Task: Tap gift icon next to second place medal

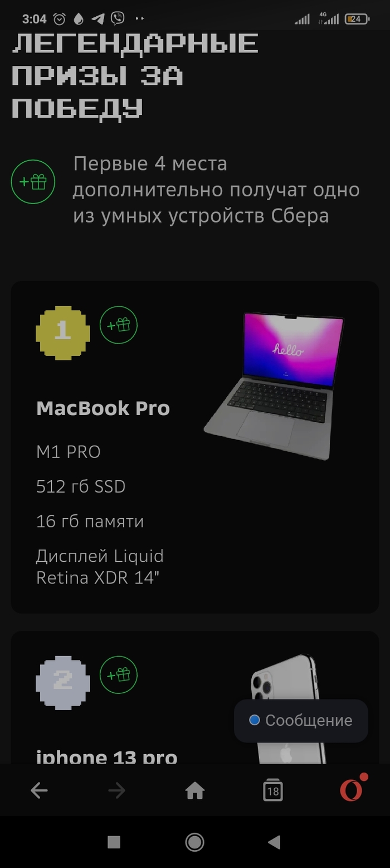Action: (119, 675)
